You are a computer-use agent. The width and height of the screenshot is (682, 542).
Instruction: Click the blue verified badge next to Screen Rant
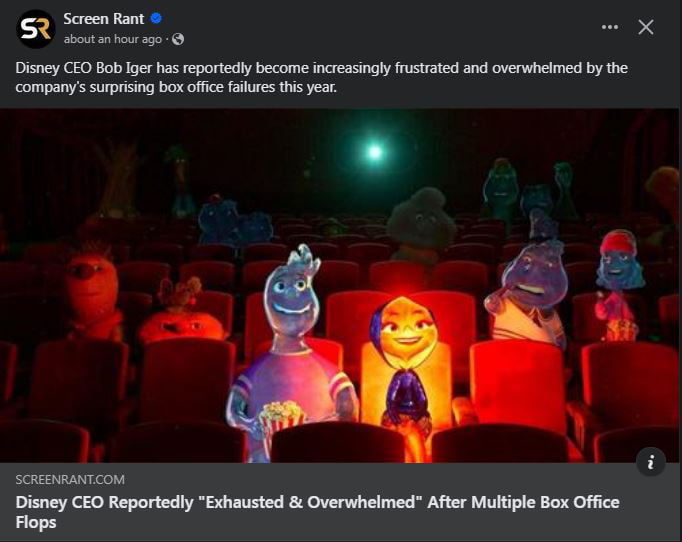[156, 18]
